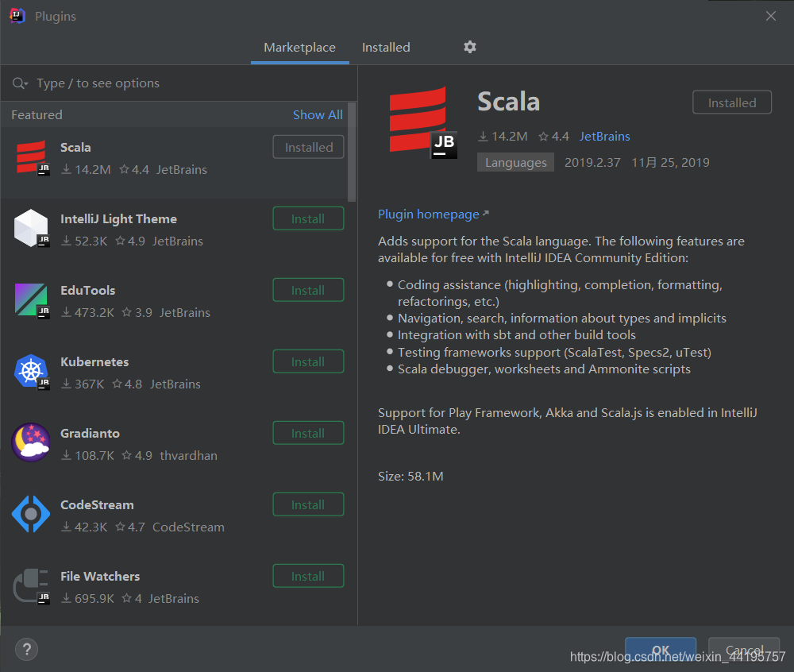Select the File Watchers plugin name
This screenshot has width=794, height=672.
point(100,576)
